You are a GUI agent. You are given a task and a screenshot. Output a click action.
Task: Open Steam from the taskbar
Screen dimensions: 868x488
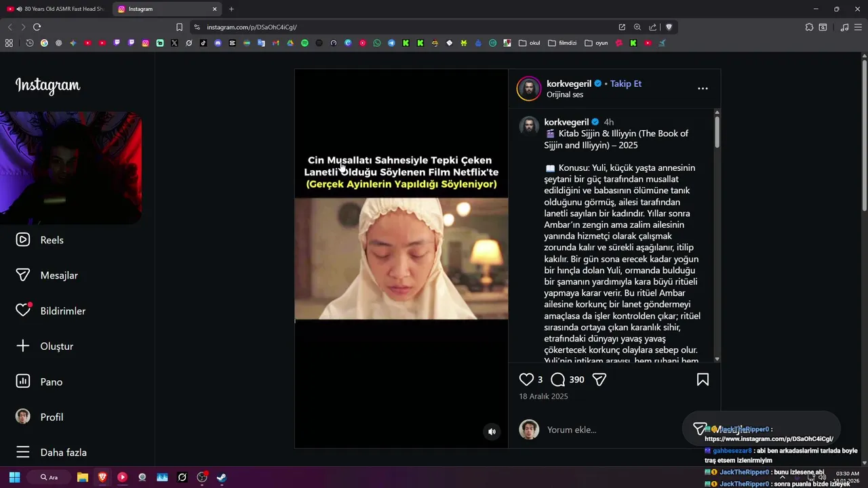click(x=222, y=477)
